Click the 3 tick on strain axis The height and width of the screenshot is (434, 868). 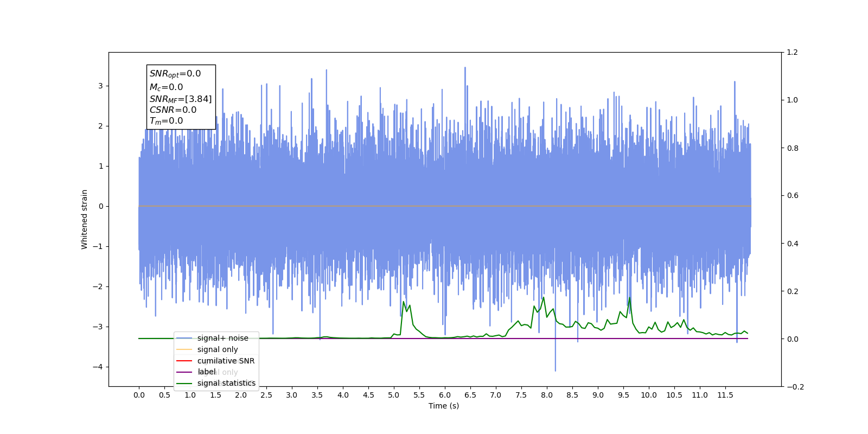coord(100,86)
